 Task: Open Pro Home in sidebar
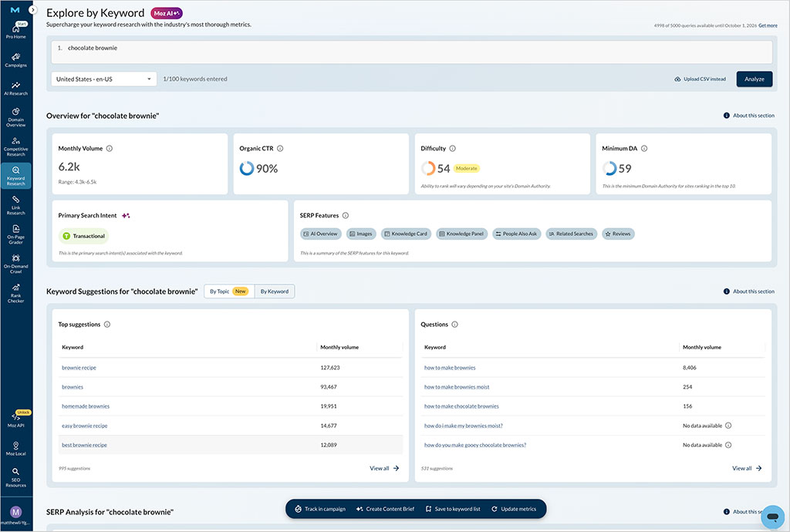[x=15, y=31]
